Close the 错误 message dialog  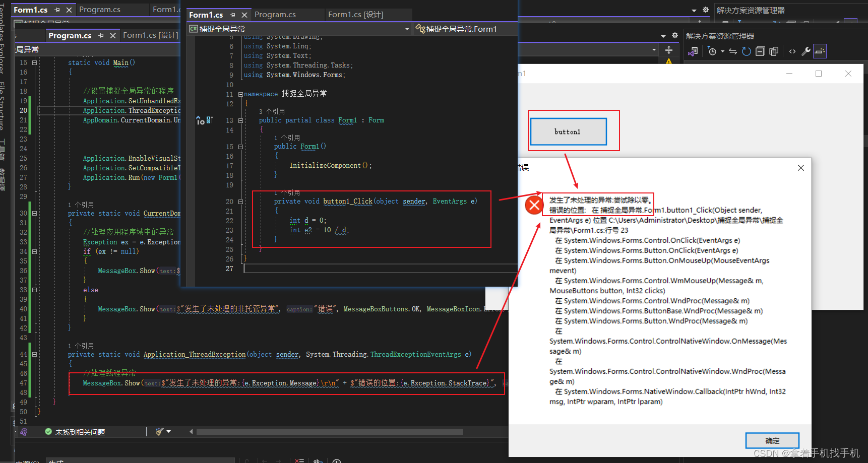(800, 168)
